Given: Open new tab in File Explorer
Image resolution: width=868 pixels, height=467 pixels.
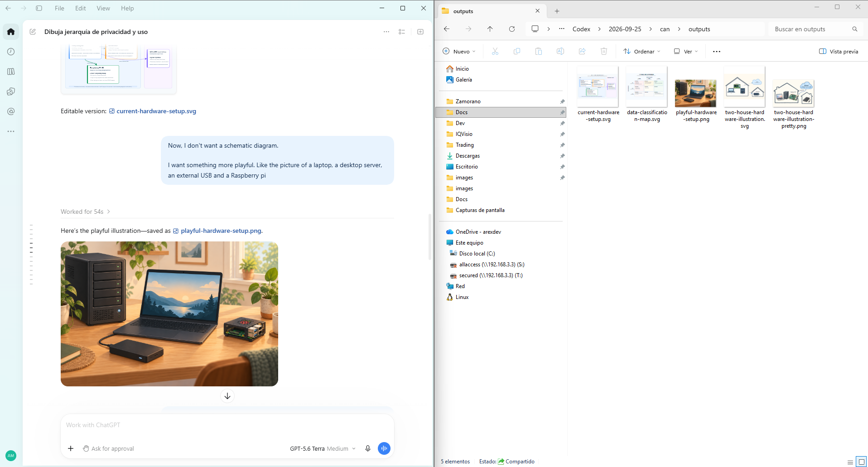Looking at the screenshot, I should pyautogui.click(x=557, y=11).
